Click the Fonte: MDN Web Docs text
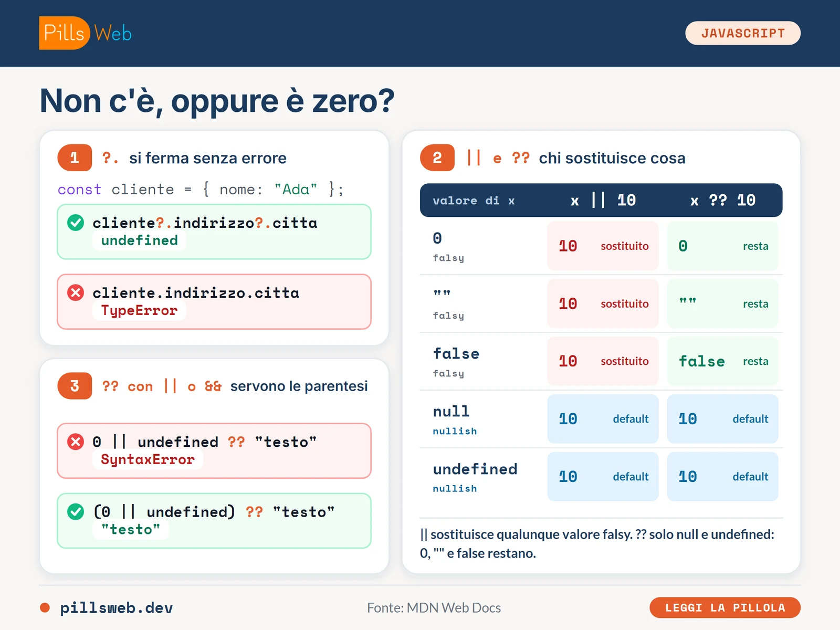 tap(434, 607)
